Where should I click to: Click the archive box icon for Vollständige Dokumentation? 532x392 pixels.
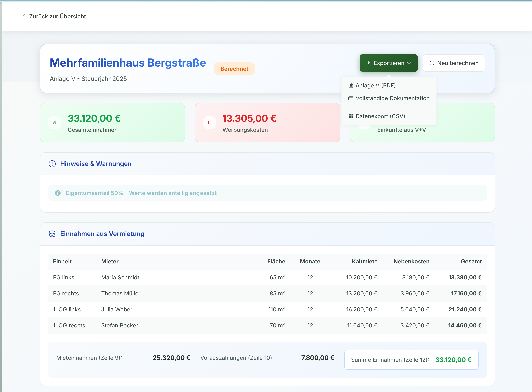[351, 98]
